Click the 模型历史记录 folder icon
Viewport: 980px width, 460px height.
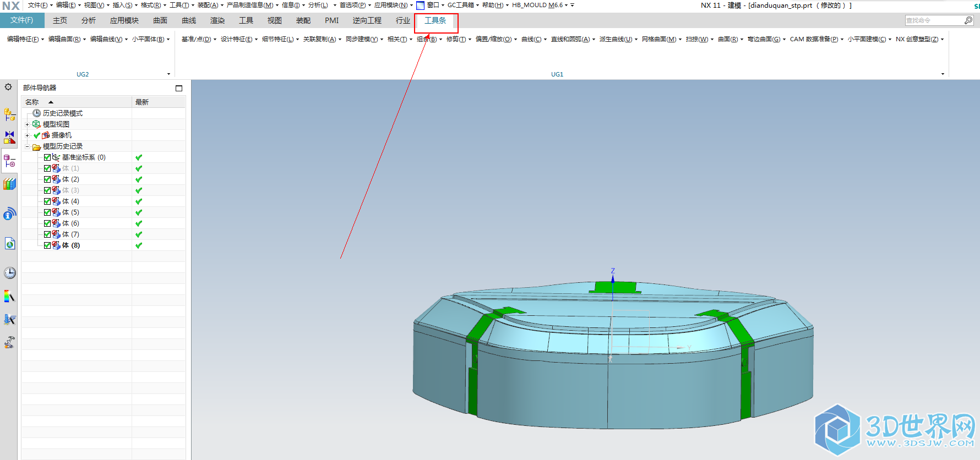pos(36,146)
